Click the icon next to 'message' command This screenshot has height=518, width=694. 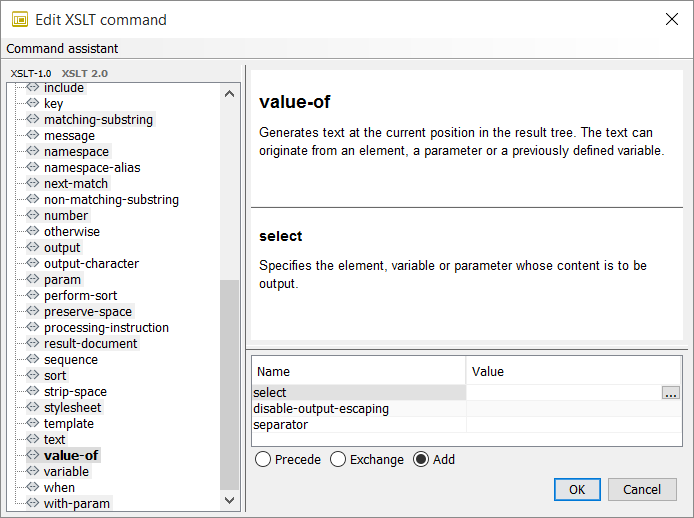32,136
